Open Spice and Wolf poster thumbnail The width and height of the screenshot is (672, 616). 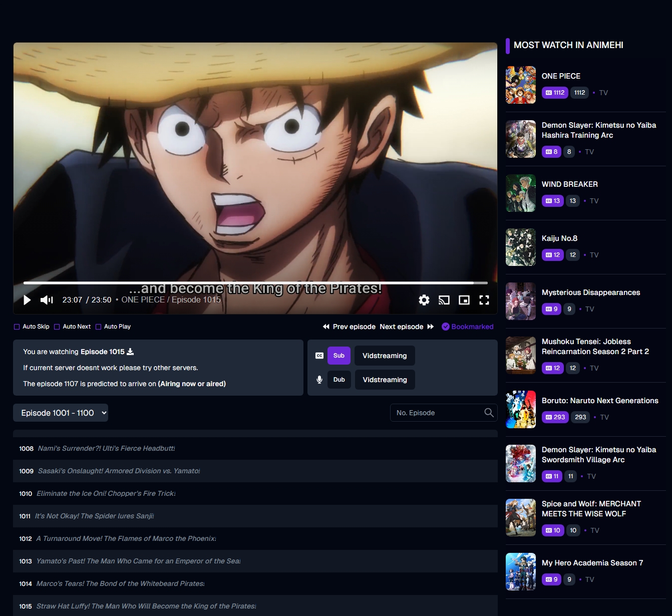(521, 517)
